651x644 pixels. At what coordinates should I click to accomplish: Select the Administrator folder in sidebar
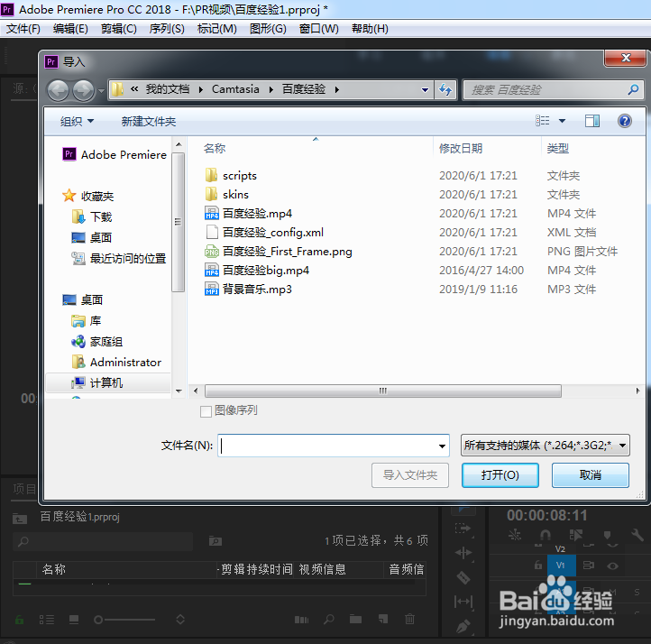[116, 362]
